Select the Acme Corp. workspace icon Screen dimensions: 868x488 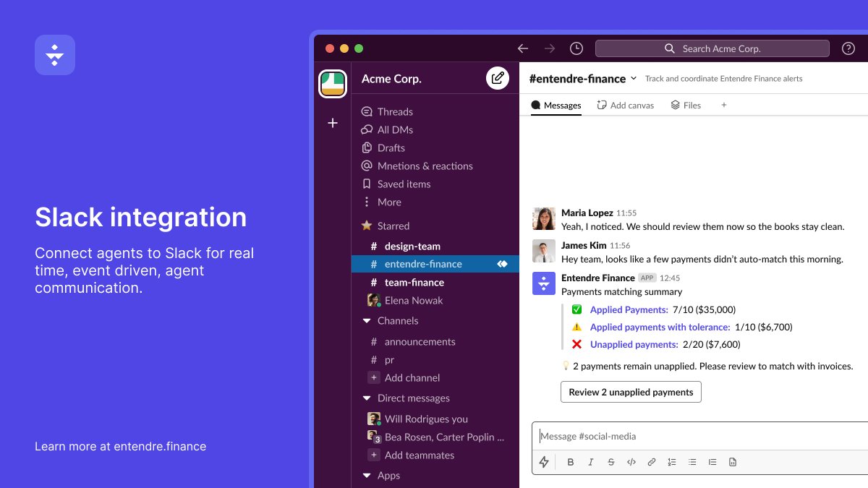(333, 83)
